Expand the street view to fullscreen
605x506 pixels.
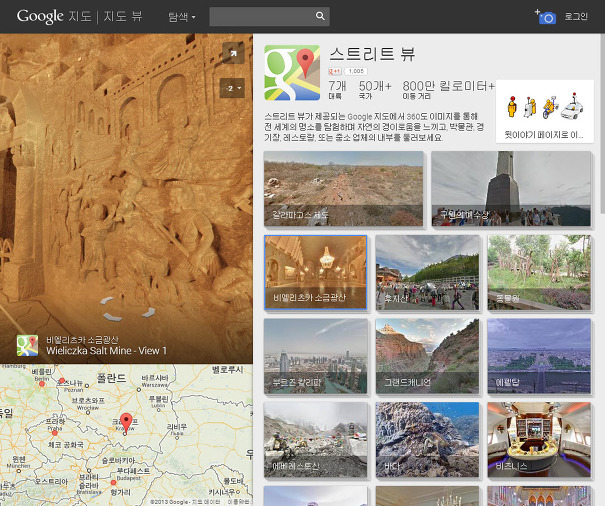point(232,54)
